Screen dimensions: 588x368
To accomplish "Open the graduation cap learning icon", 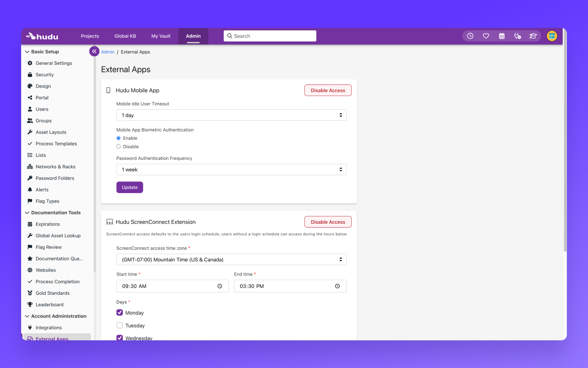I will click(x=533, y=36).
